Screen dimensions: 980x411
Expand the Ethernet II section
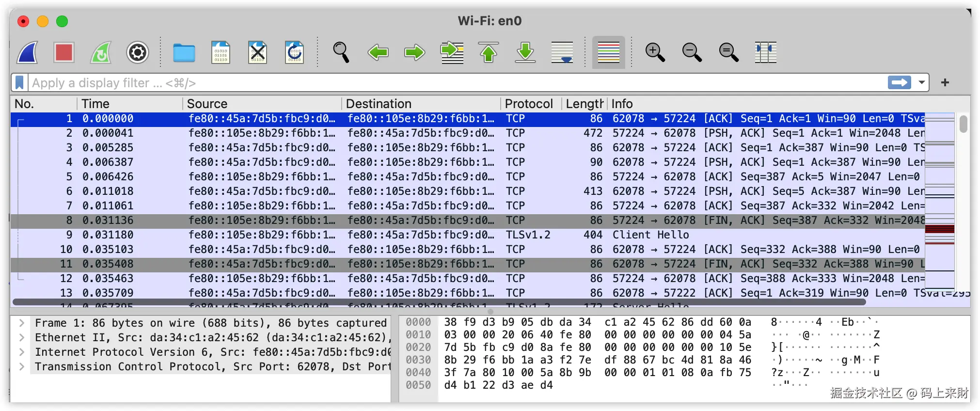tap(22, 337)
